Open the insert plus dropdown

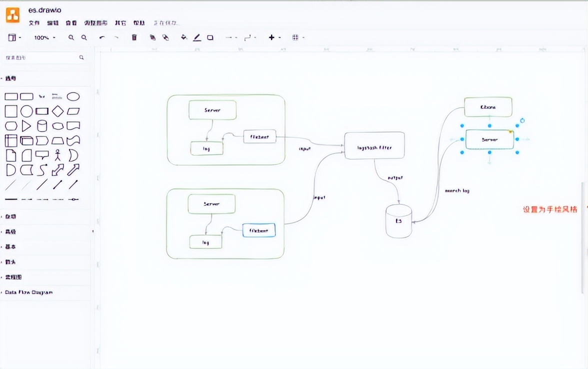(x=274, y=37)
